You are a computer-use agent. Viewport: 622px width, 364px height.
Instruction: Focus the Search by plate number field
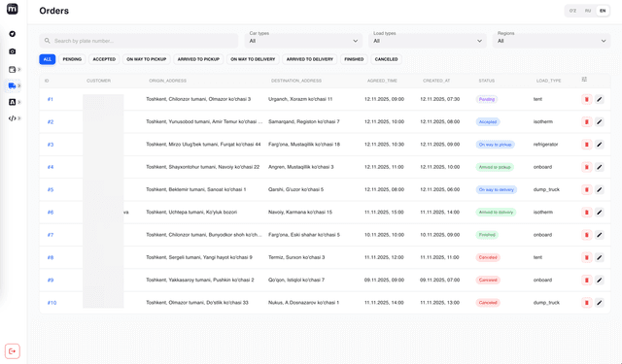point(139,41)
